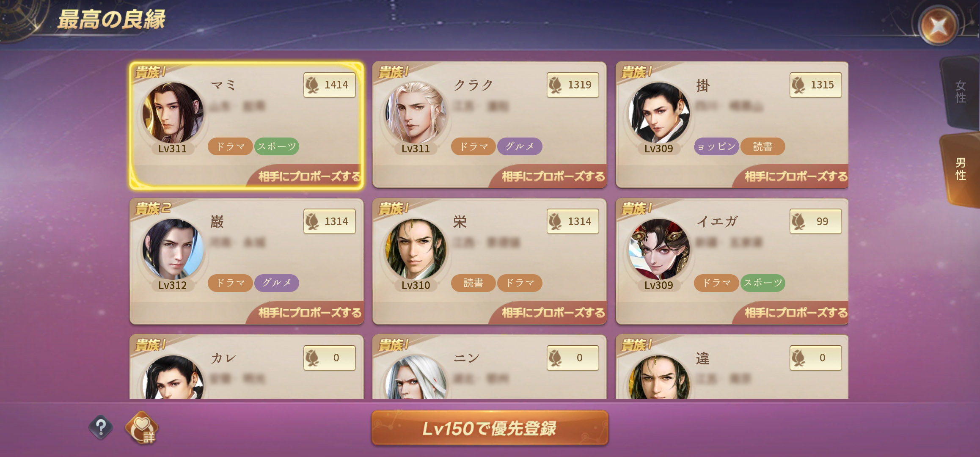The height and width of the screenshot is (457, 980).
Task: Click イエガ's horned avatar portrait
Action: pyautogui.click(x=659, y=249)
